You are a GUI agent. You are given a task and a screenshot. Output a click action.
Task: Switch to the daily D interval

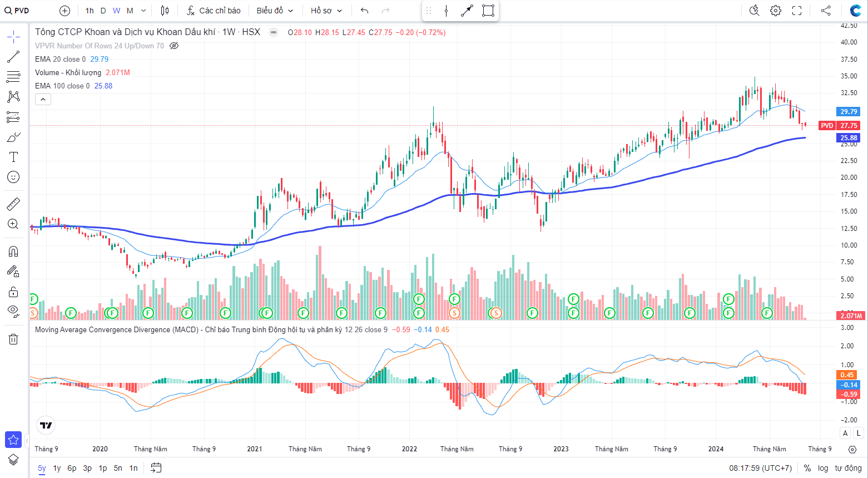[103, 11]
